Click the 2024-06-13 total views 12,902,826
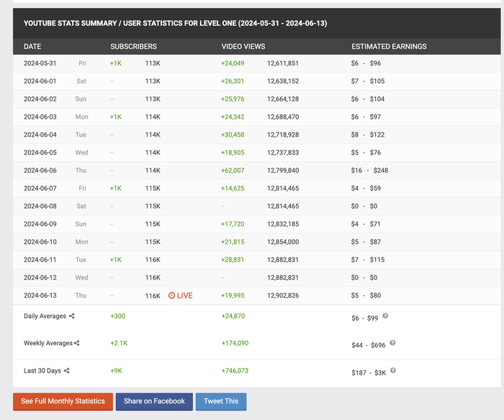 [x=283, y=296]
